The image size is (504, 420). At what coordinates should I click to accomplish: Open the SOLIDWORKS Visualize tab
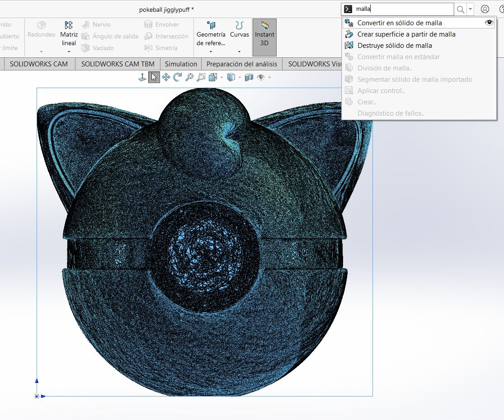[x=312, y=64]
